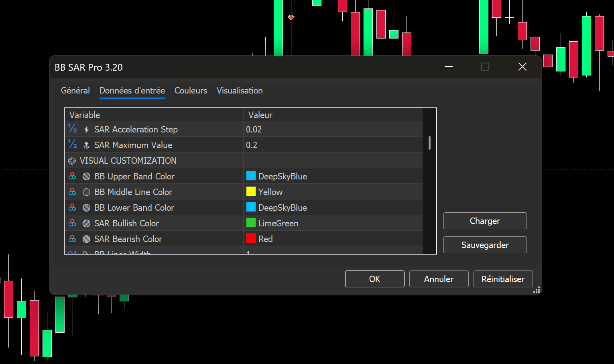The width and height of the screenshot is (614, 364).
Task: Click the TOP arrow icon beside SAR Maximum Value
Action: (x=86, y=145)
